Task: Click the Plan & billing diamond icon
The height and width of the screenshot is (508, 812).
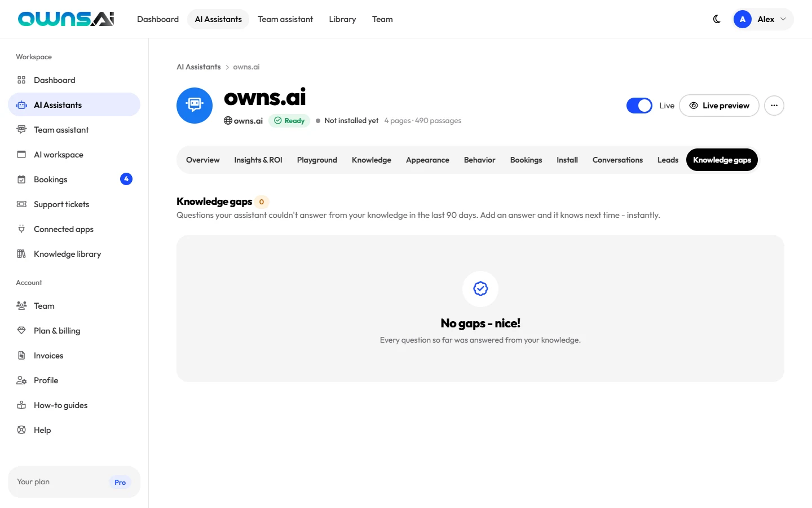Action: [21, 331]
